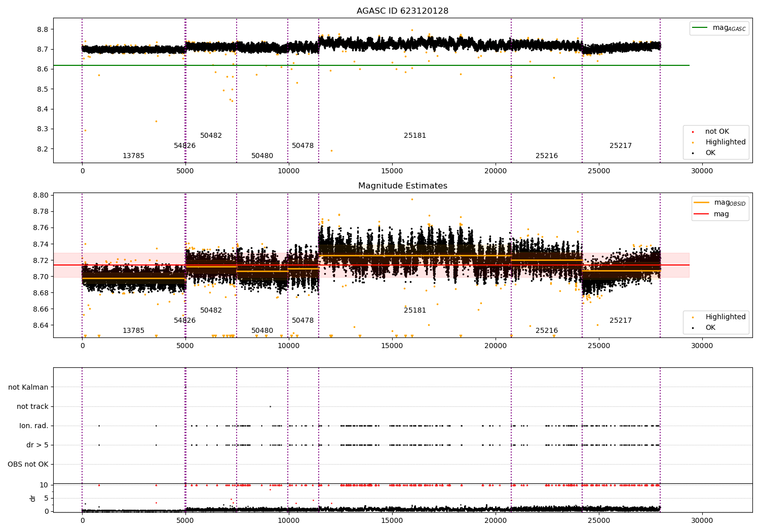Click the "Ion. rad." axis label
Screen dimensions: 760x532
[x=34, y=426]
